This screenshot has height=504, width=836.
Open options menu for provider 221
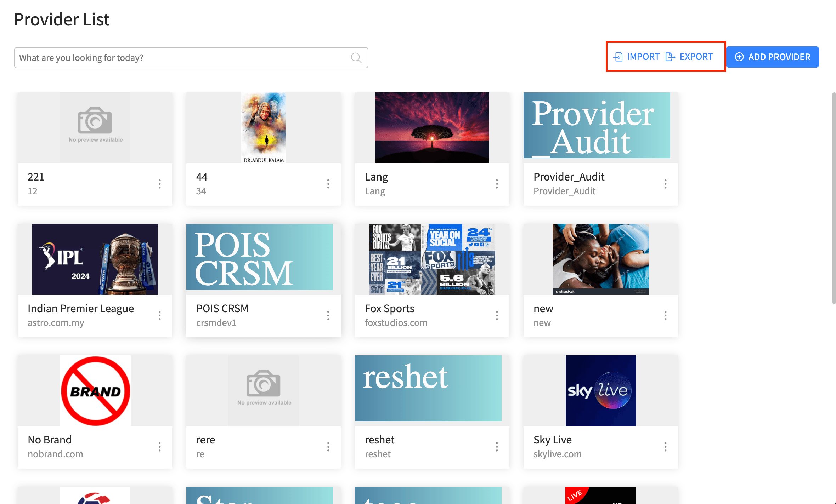coord(160,184)
